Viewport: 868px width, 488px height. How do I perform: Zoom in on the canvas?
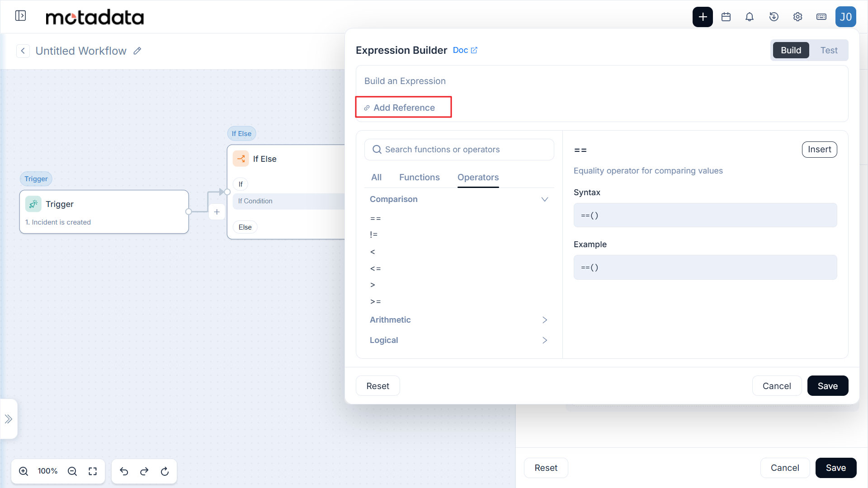(x=24, y=471)
